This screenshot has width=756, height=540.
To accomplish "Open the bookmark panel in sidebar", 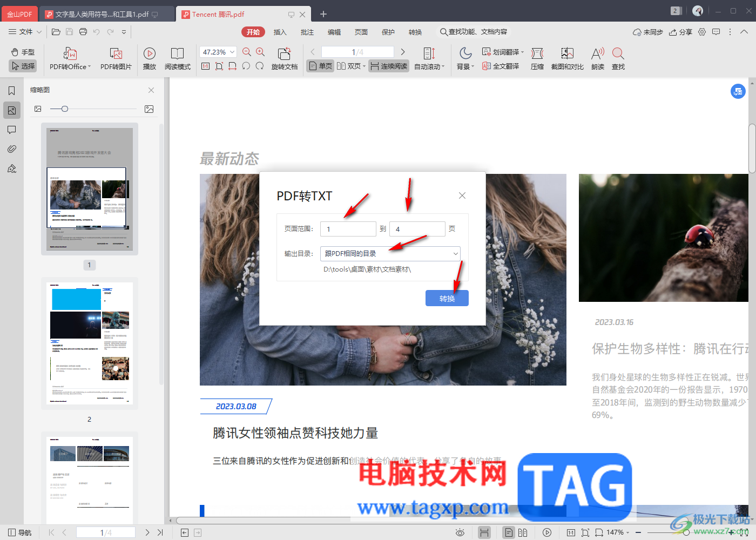I will point(11,91).
